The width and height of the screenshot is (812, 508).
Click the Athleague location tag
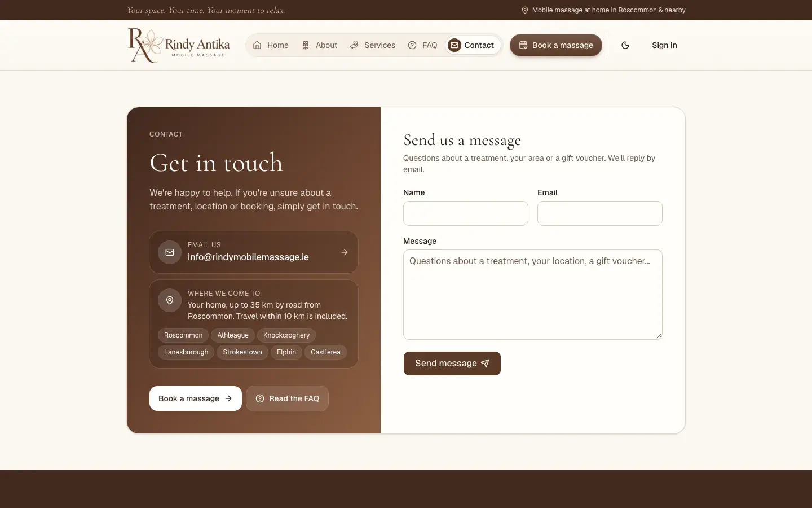click(x=233, y=335)
